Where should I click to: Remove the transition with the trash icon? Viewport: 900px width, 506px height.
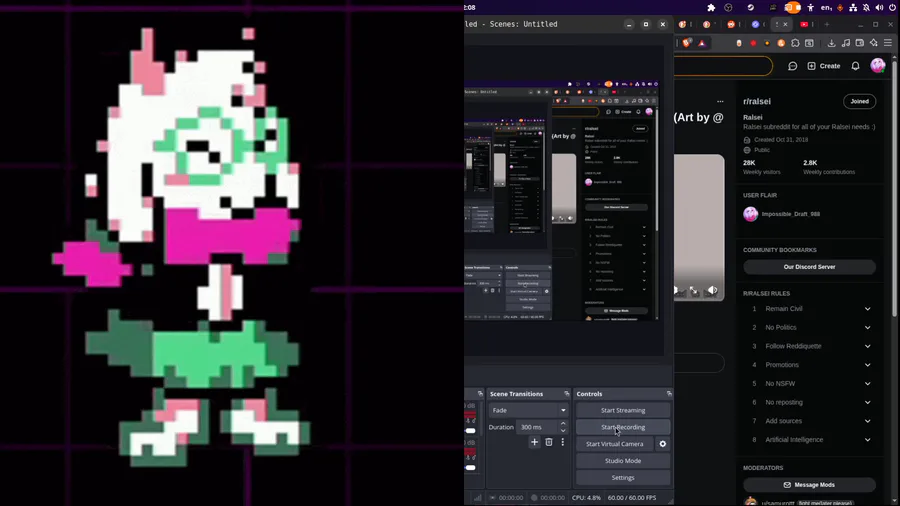(x=549, y=442)
